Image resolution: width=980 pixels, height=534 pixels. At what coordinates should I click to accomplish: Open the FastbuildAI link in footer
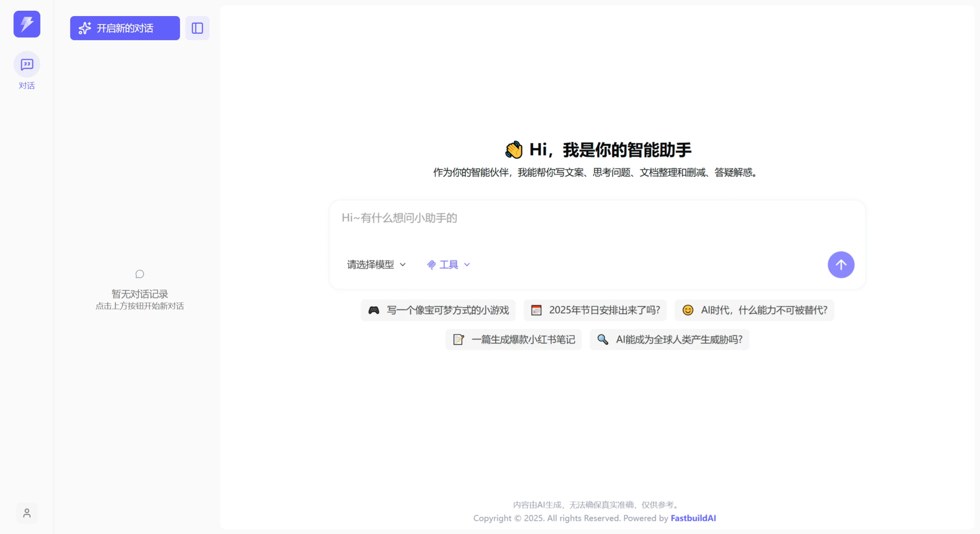(693, 518)
